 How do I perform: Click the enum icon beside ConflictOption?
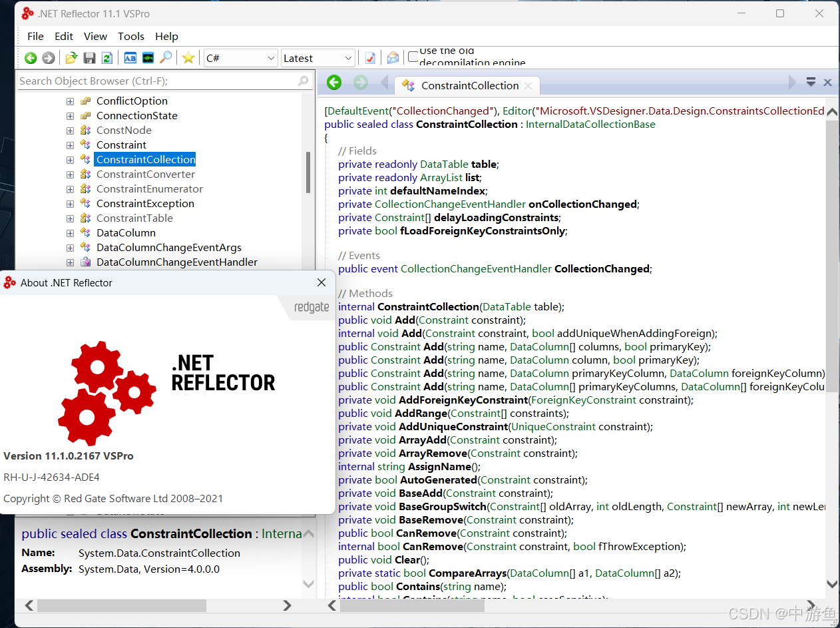85,101
